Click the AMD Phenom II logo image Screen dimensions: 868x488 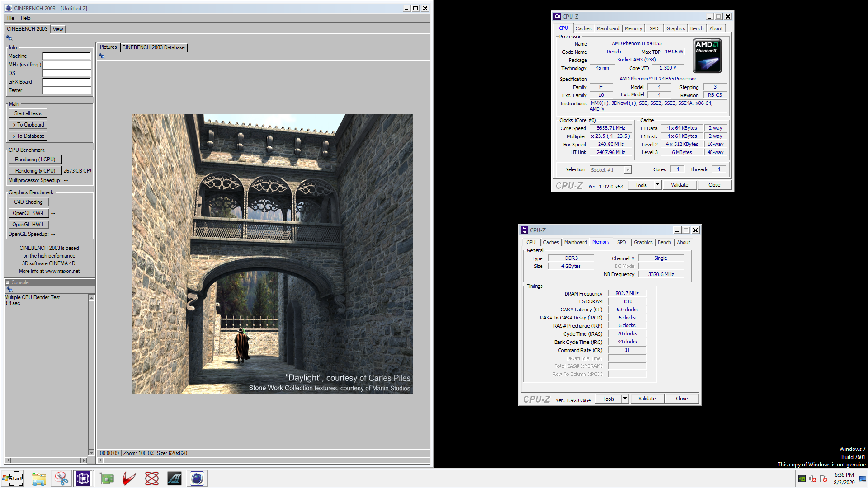point(707,56)
